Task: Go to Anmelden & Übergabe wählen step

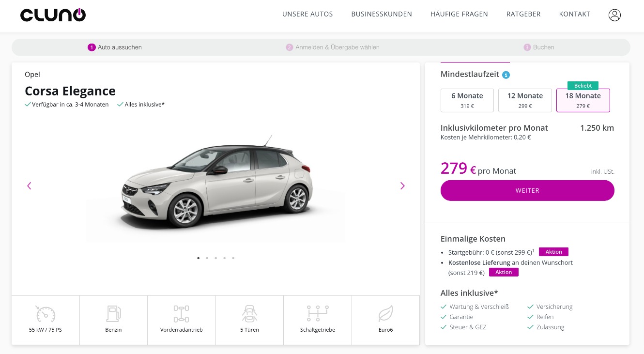Action: [337, 47]
